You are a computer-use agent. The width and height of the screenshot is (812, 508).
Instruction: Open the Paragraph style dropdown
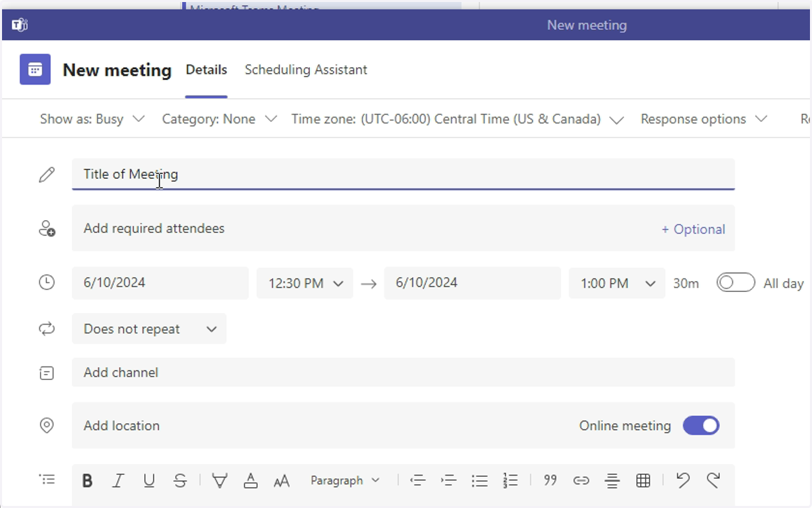345,481
